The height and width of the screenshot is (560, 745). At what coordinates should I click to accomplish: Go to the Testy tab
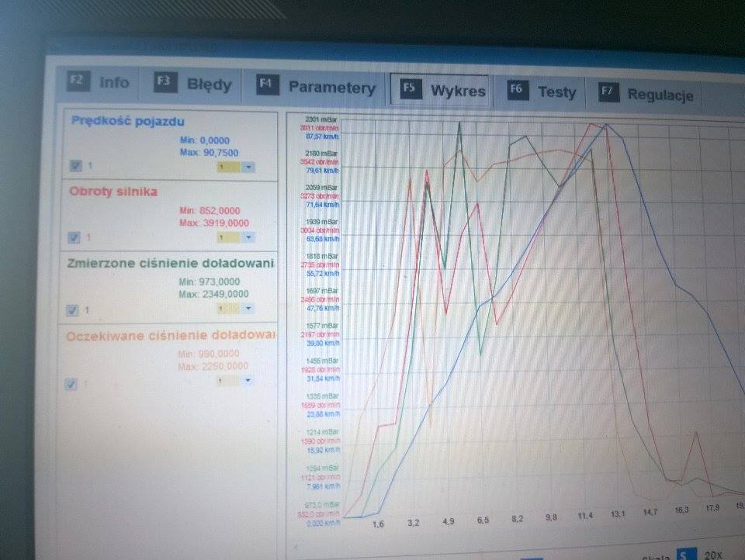[541, 92]
